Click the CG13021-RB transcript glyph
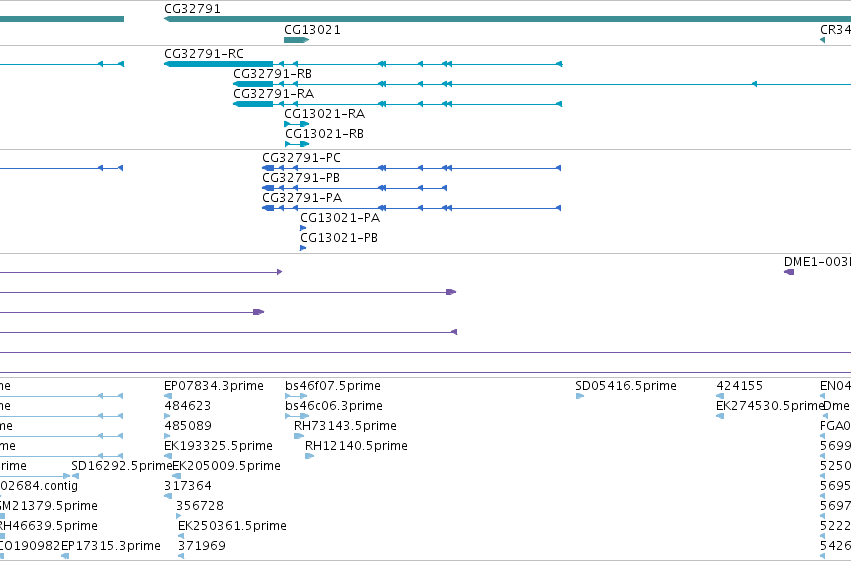Image resolution: width=851 pixels, height=561 pixels. point(297,144)
